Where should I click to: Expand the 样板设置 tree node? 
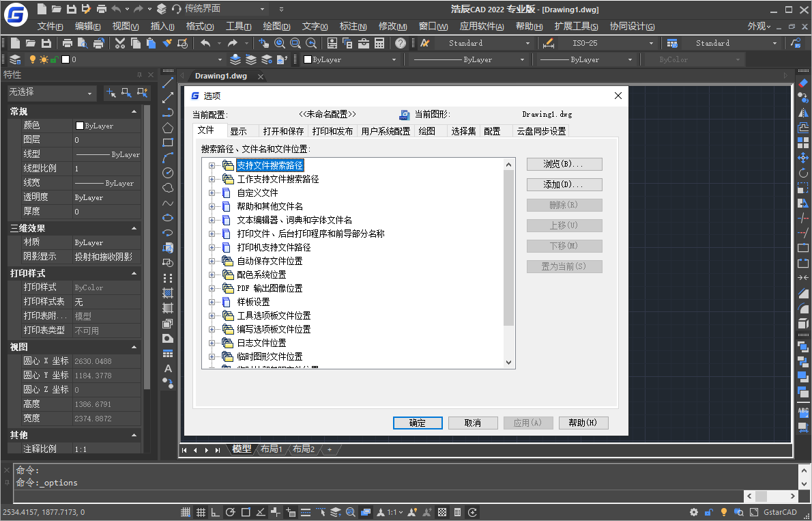[x=212, y=302]
